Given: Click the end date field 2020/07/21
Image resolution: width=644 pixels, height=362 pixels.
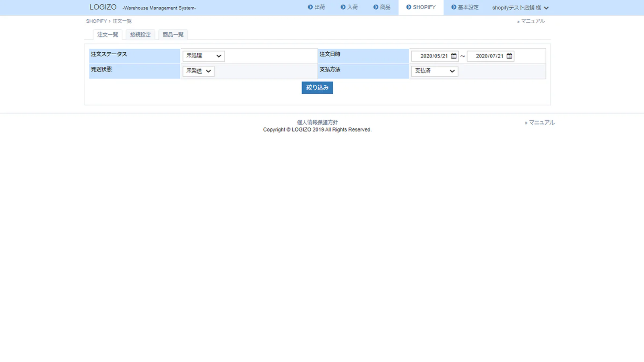Looking at the screenshot, I should tap(490, 56).
